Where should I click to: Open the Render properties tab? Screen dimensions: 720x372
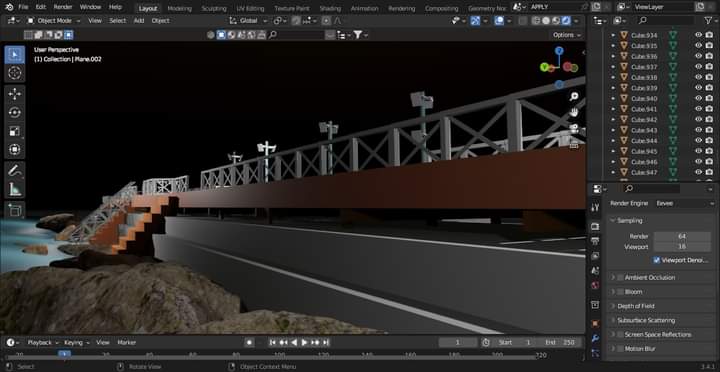tap(595, 226)
